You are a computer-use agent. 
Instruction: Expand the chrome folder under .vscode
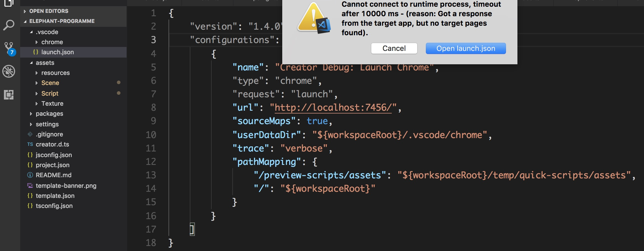(52, 42)
